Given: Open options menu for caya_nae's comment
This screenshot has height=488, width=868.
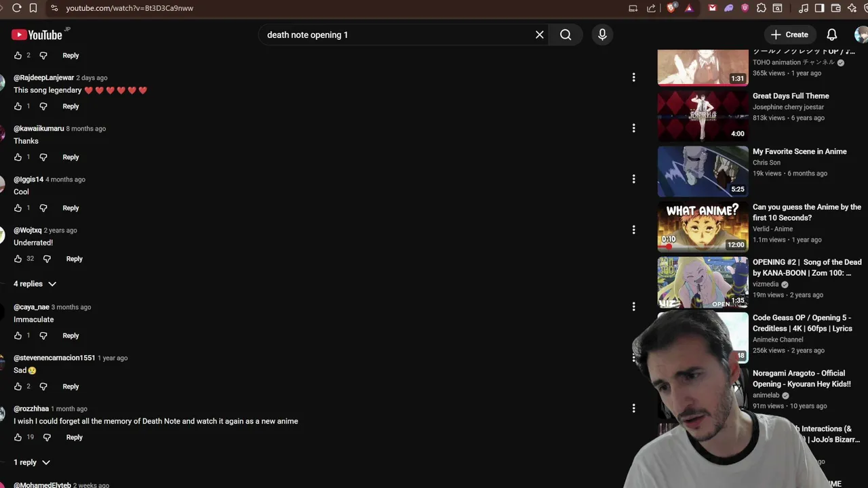Looking at the screenshot, I should click(633, 306).
